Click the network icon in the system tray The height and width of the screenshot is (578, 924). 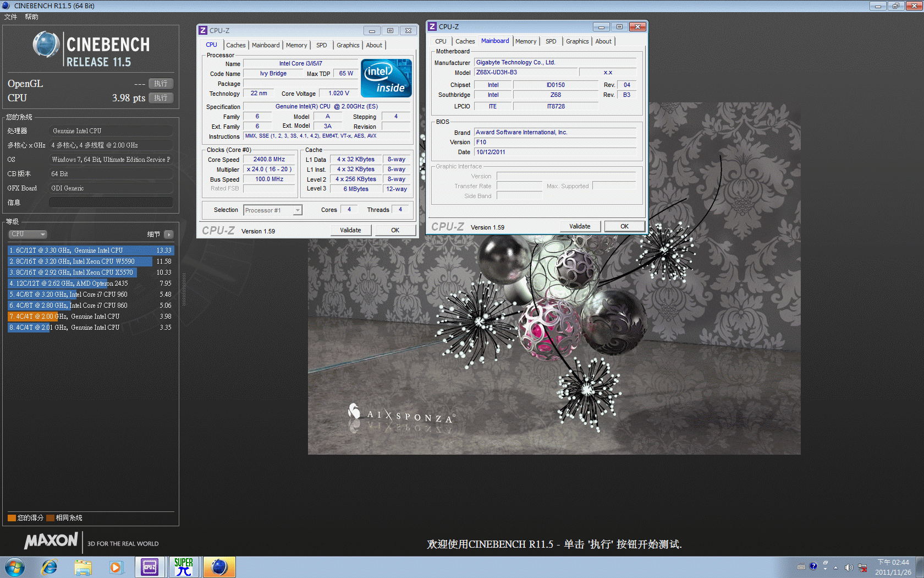[862, 568]
